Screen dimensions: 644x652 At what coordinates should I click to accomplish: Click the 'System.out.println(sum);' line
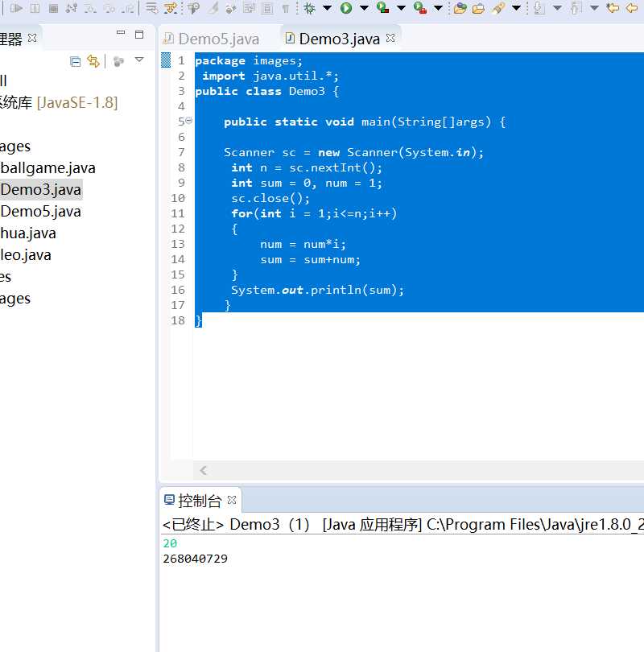click(x=318, y=290)
